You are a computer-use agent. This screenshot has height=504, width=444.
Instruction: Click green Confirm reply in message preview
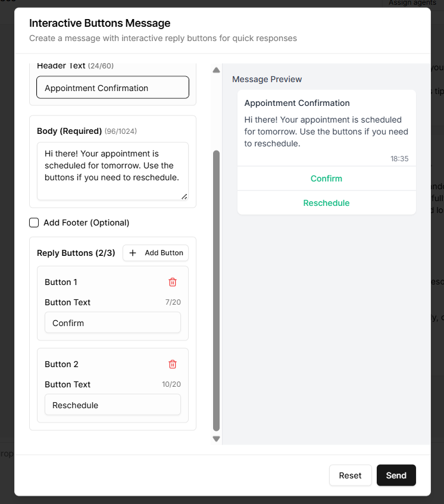pos(326,179)
